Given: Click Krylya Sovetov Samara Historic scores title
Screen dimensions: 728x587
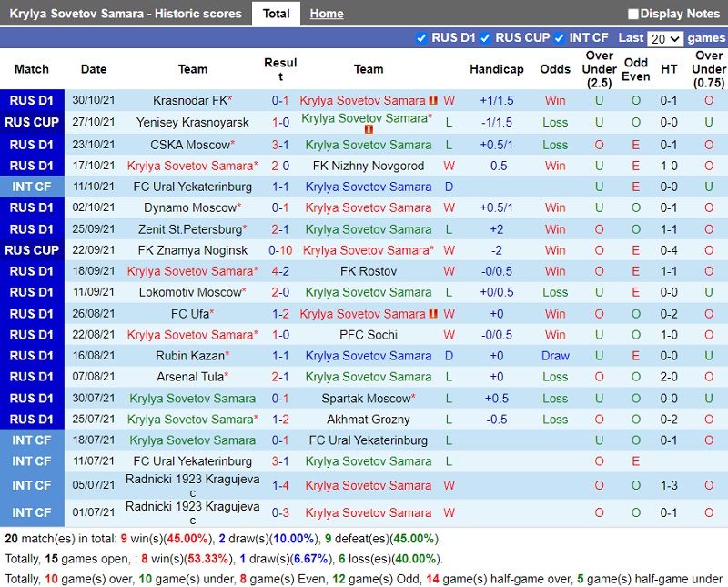Looking at the screenshot, I should [x=126, y=14].
